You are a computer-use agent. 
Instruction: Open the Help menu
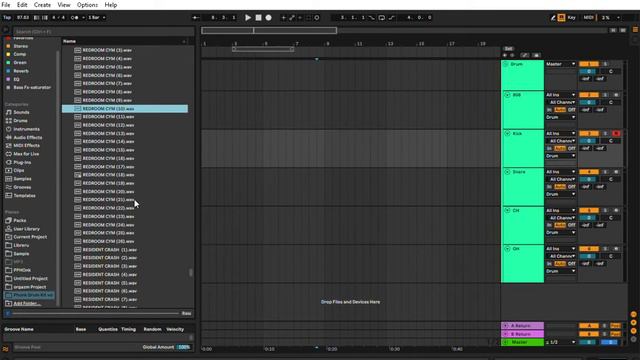coord(111,5)
